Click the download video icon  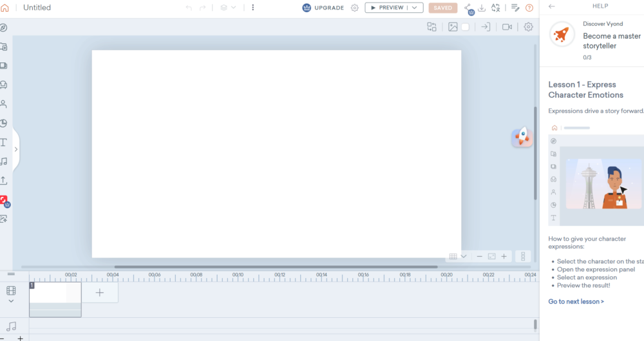[482, 8]
